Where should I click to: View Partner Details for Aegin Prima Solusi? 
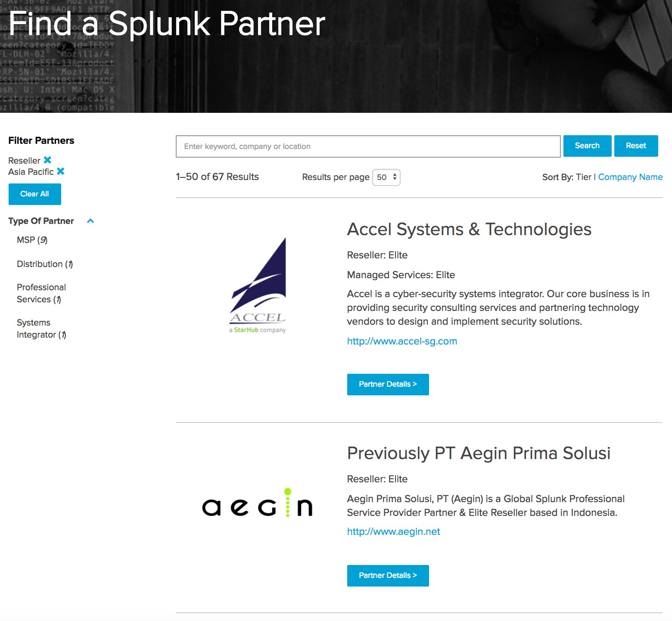(388, 576)
